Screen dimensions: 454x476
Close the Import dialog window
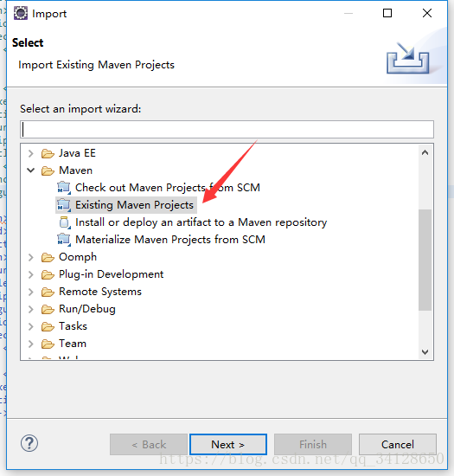point(427,13)
